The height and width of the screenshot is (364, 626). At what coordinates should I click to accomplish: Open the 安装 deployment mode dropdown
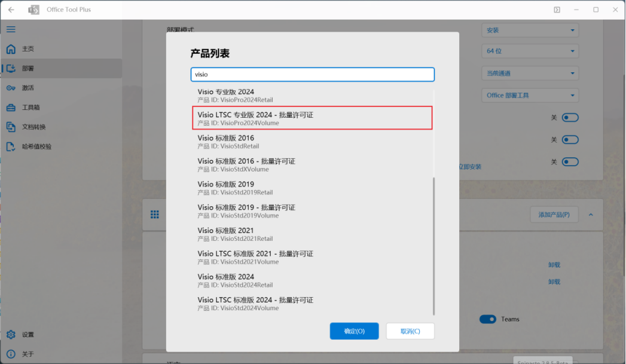coord(530,30)
